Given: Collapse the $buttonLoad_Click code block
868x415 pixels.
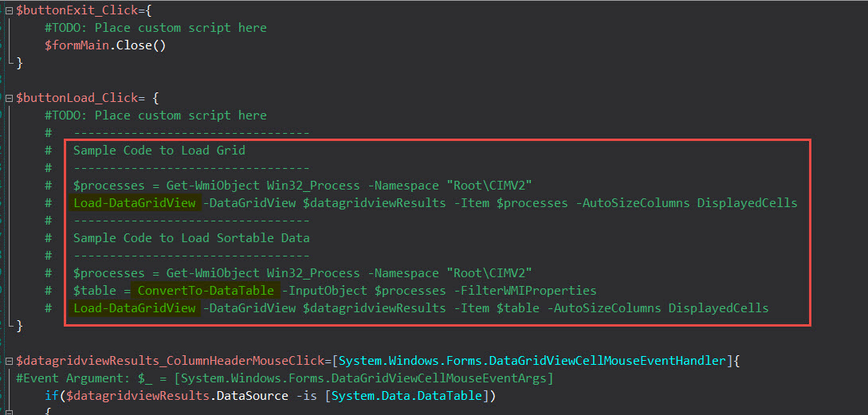Looking at the screenshot, I should (8, 98).
